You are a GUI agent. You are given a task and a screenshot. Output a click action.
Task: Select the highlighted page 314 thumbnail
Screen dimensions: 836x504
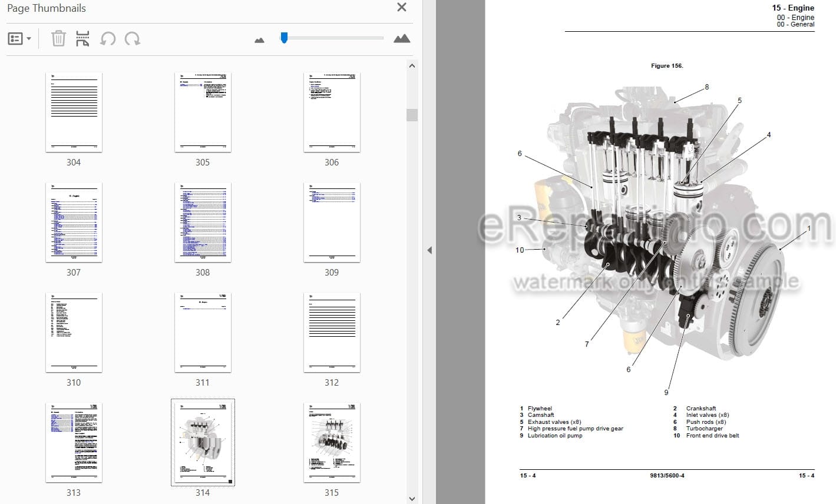pos(203,443)
